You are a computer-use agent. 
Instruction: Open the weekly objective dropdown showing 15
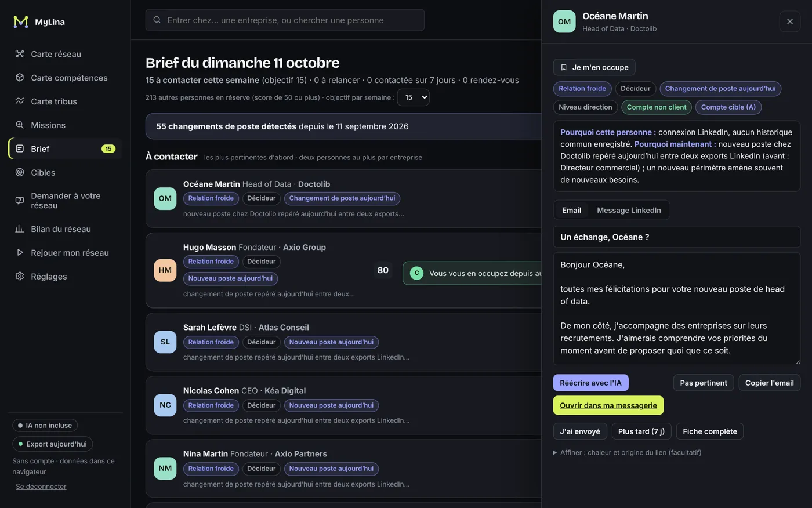click(x=413, y=97)
